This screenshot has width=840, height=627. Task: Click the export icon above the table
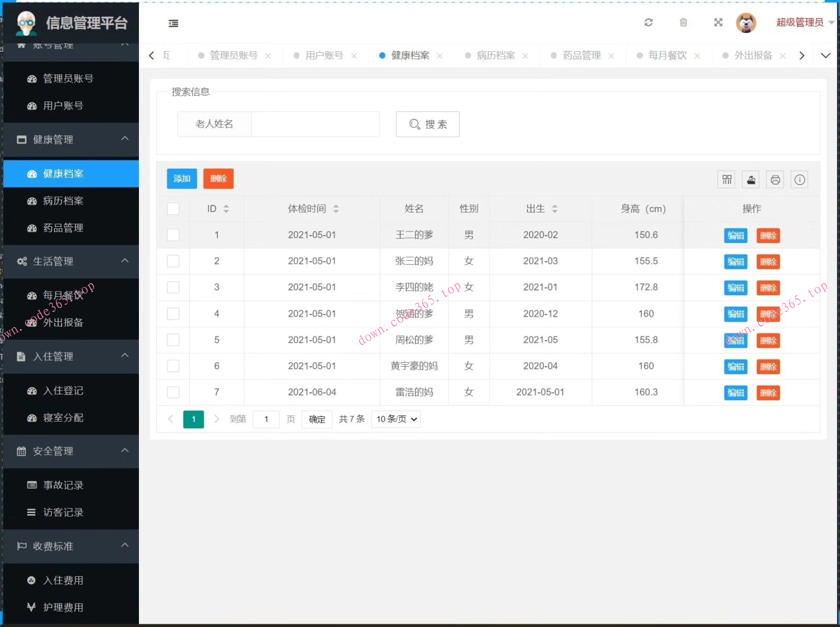(x=751, y=179)
